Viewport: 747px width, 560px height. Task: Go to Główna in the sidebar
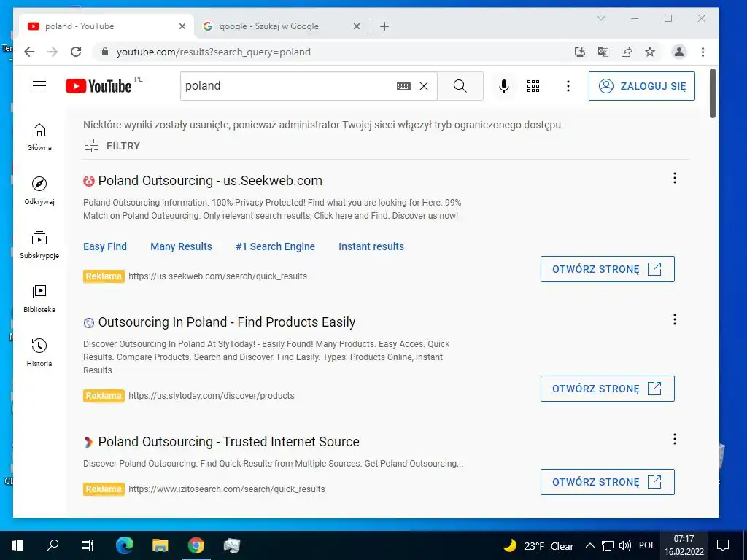click(x=39, y=137)
